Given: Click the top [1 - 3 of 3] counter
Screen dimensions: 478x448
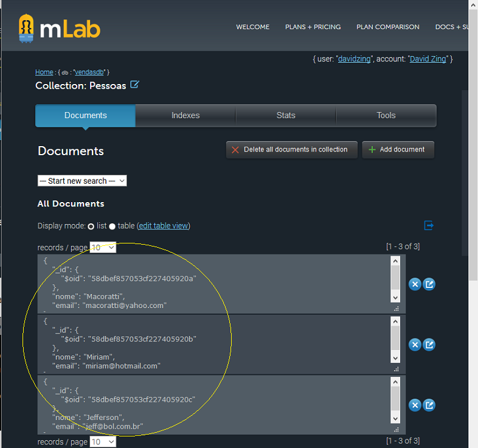Looking at the screenshot, I should click(403, 247).
